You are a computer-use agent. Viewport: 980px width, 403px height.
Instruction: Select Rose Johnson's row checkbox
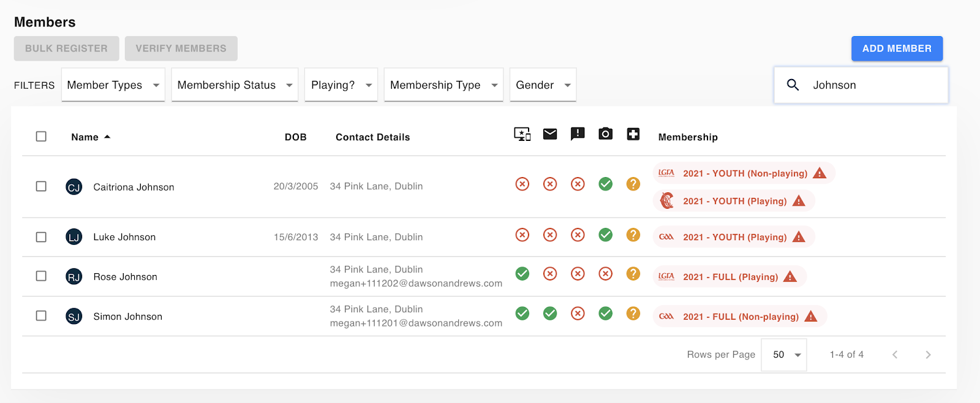(x=41, y=276)
